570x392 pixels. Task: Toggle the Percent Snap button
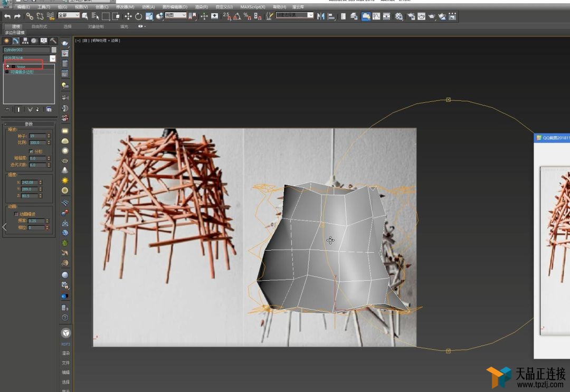pyautogui.click(x=248, y=16)
